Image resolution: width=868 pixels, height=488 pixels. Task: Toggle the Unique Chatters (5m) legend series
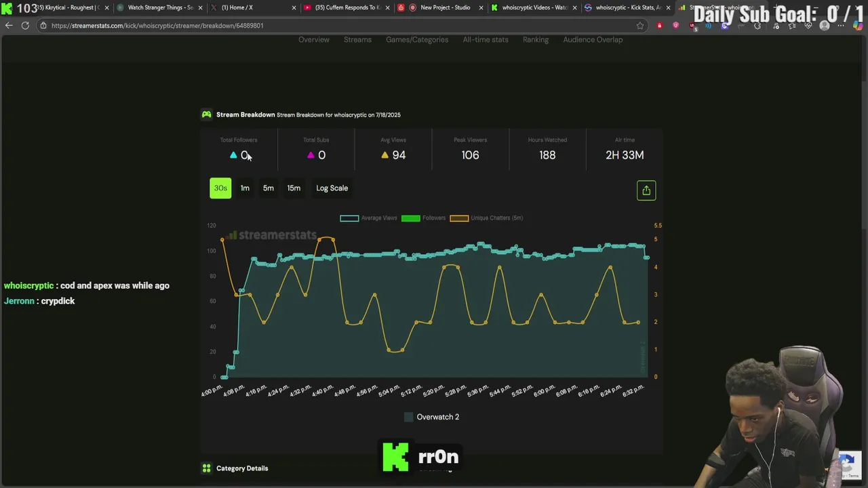click(x=486, y=218)
